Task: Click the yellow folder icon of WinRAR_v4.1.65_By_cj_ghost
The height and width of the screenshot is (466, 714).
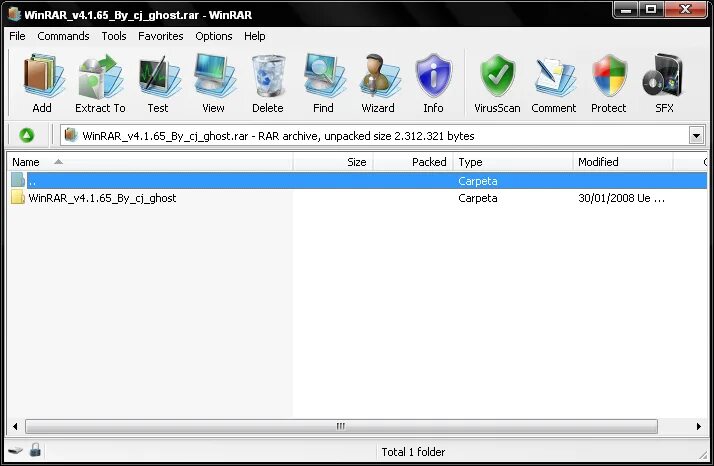Action: pyautogui.click(x=18, y=198)
